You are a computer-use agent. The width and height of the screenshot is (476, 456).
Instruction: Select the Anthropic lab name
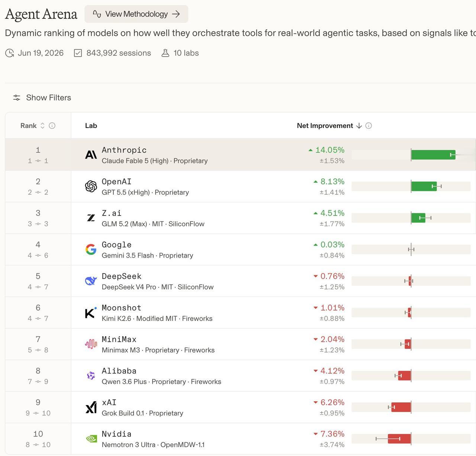tap(124, 150)
